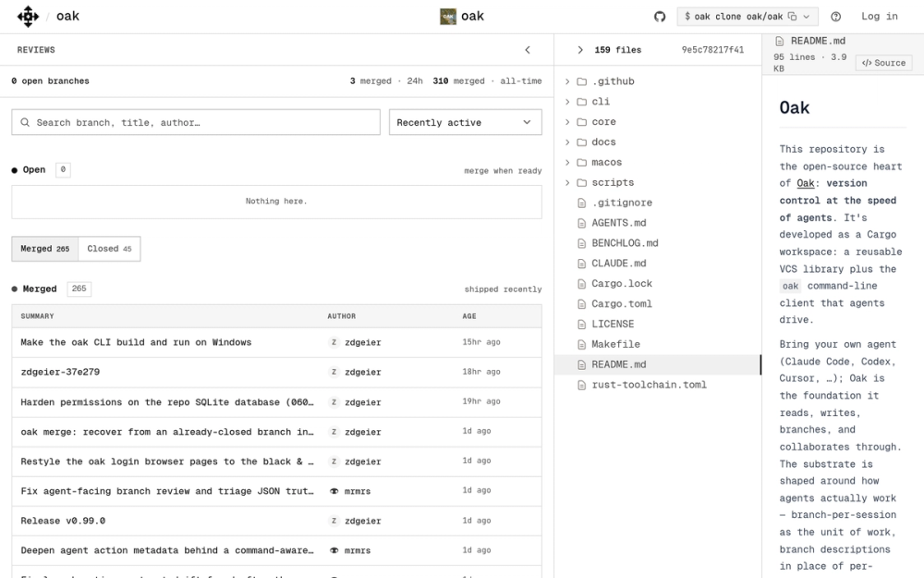The image size is (924, 578).
Task: Expand the scripts folder
Action: [x=567, y=182]
